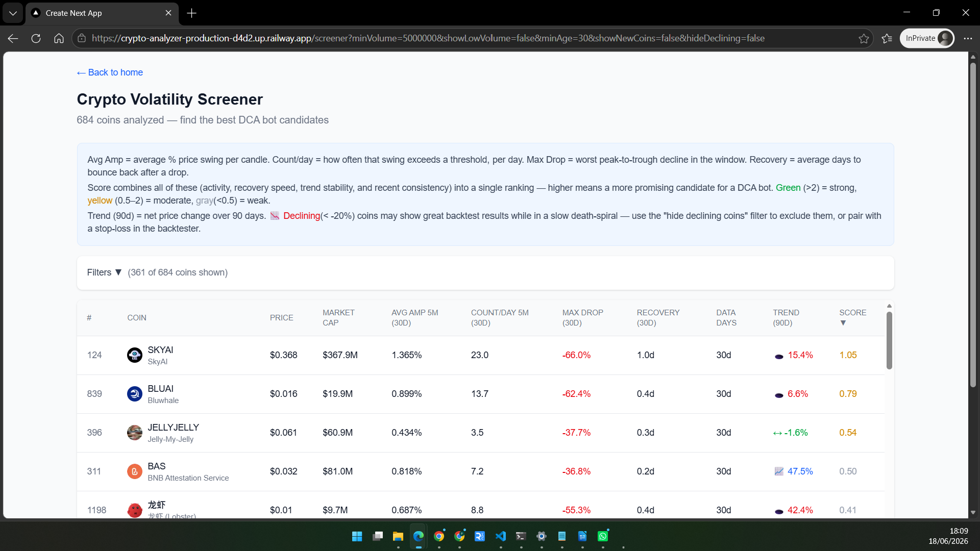Viewport: 980px width, 551px height.
Task: Open the InPrivate profile button
Action: [927, 38]
